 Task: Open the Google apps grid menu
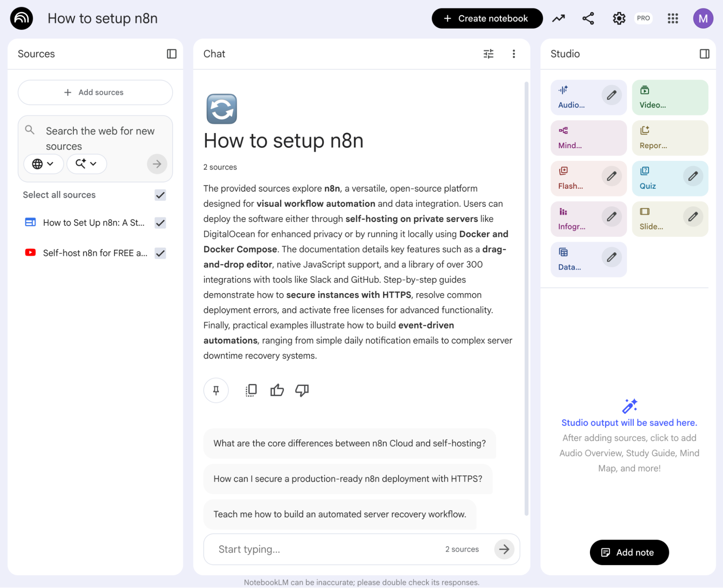pyautogui.click(x=672, y=18)
